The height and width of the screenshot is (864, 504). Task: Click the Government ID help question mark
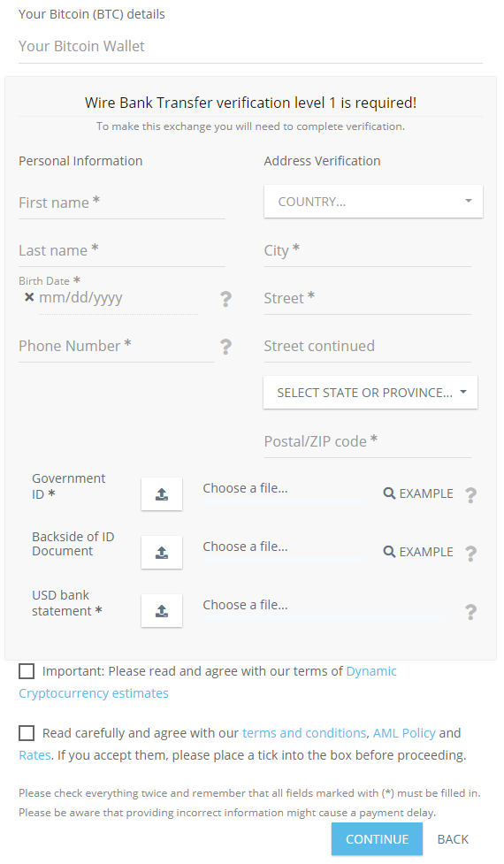pyautogui.click(x=471, y=495)
